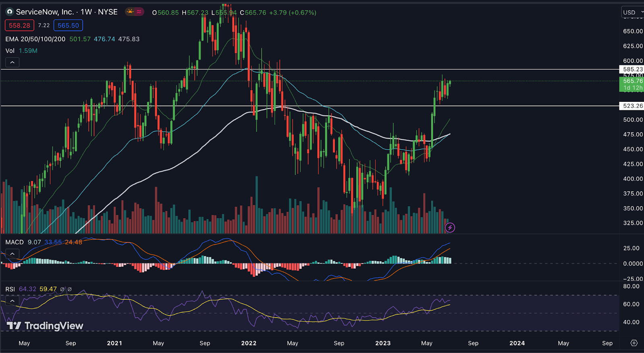Click the MACD histogram value 9.07
Screen dimensions: 644x353
tap(34, 242)
